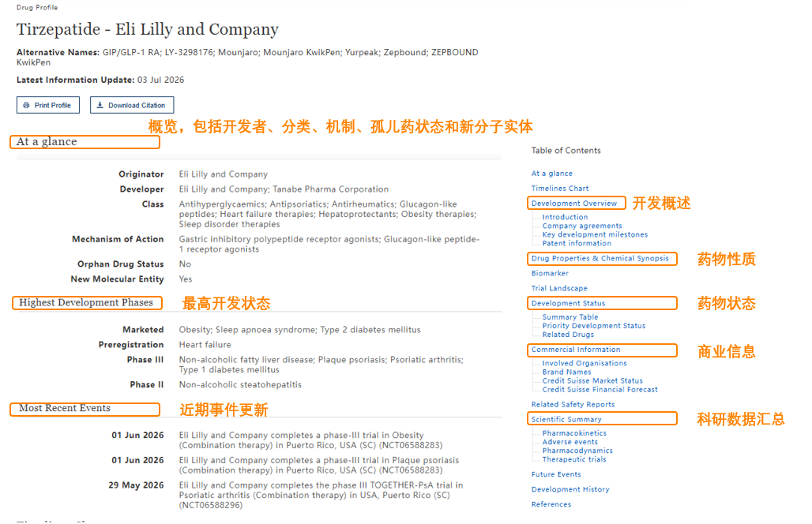Open Development History section link
This screenshot has height=524, width=812.
click(570, 489)
